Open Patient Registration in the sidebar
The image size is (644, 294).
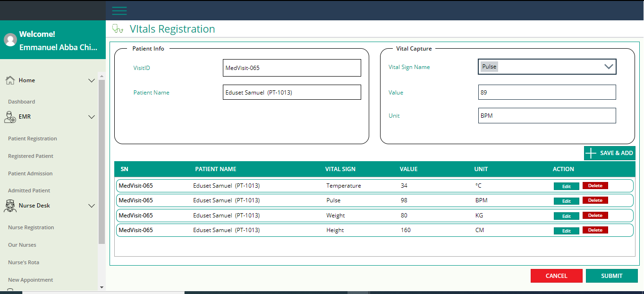coord(33,138)
